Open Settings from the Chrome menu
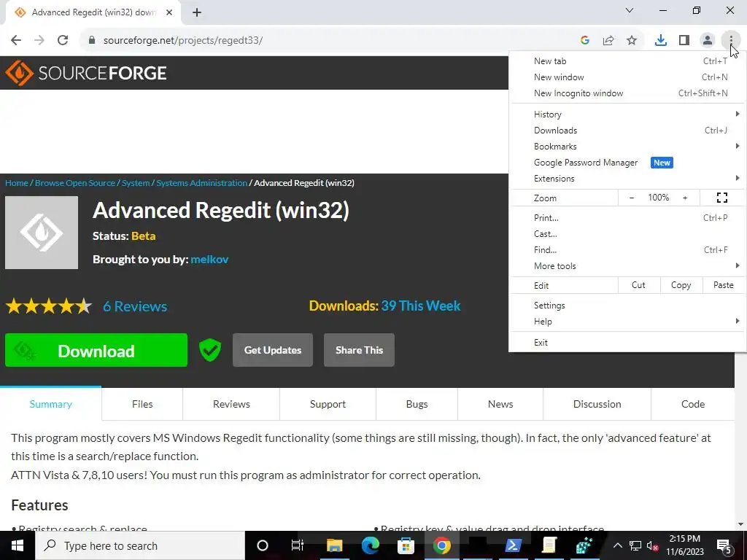 627,306
